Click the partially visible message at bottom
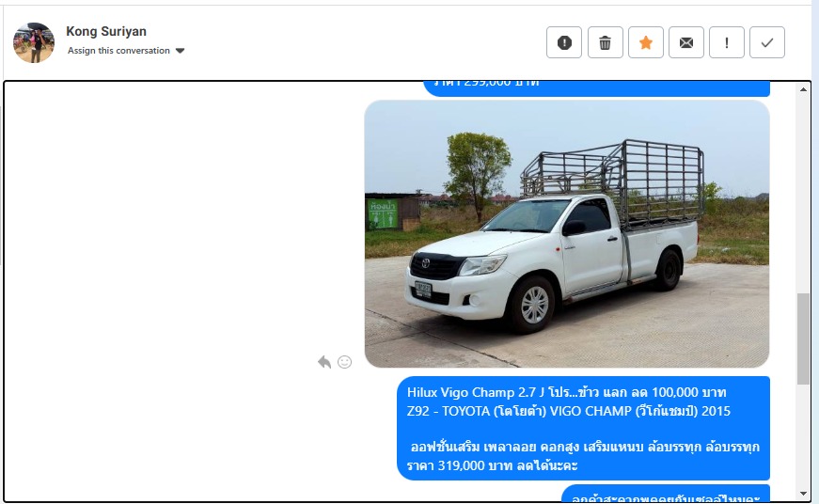The width and height of the screenshot is (819, 504). pos(666,495)
